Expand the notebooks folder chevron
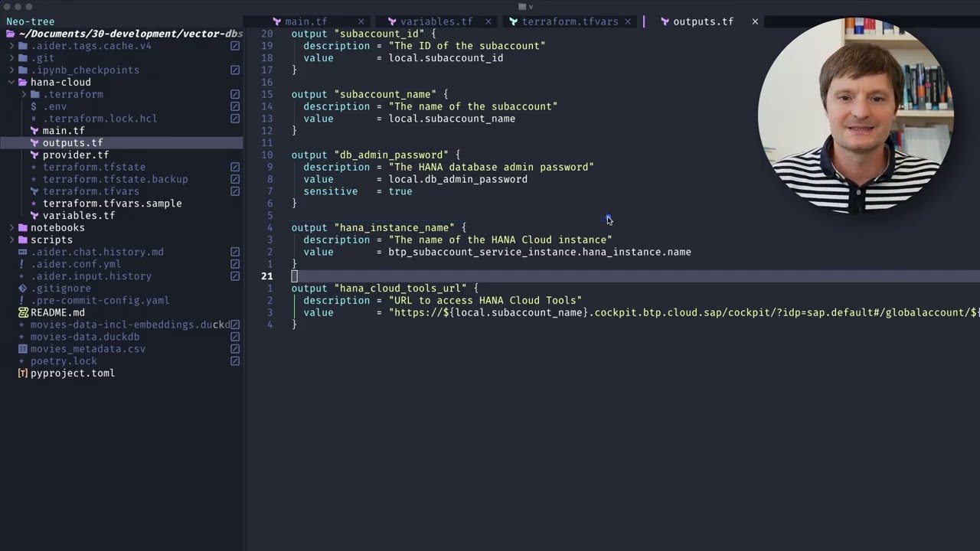 11,228
